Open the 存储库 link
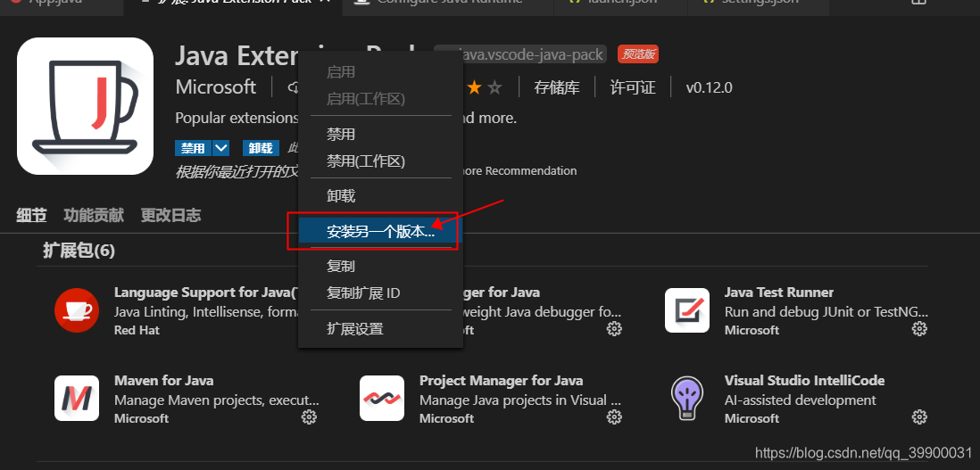Screen dimensions: 980x470 [557, 87]
